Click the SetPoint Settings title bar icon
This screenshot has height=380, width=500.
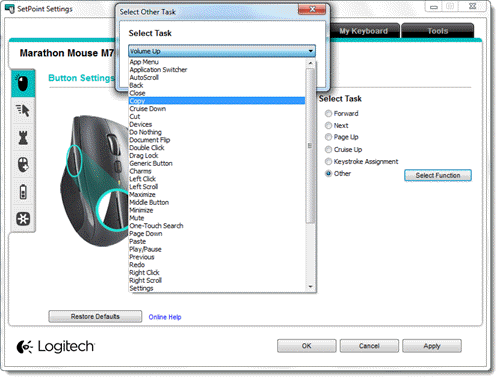tap(10, 9)
